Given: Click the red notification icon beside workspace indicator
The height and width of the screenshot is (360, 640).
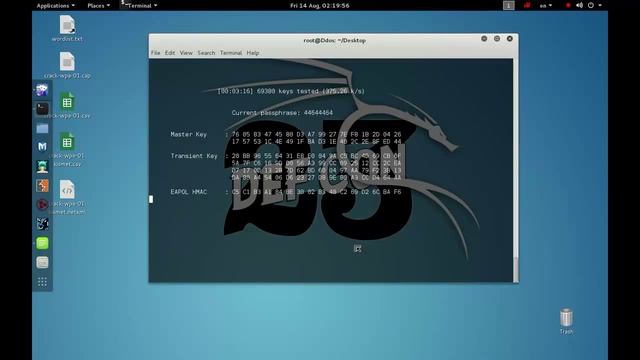Looking at the screenshot, I should (527, 5).
